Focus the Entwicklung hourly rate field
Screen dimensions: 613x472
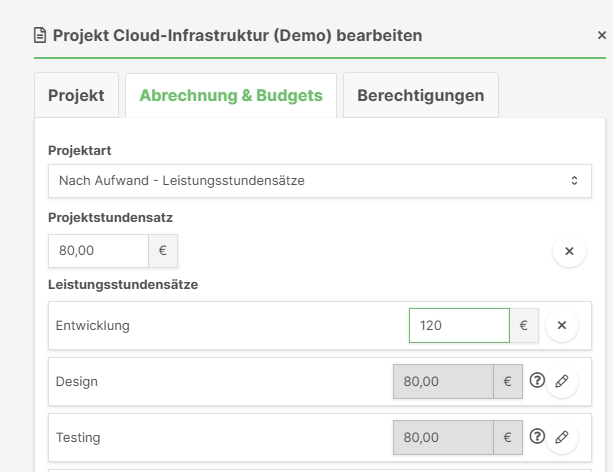point(459,325)
